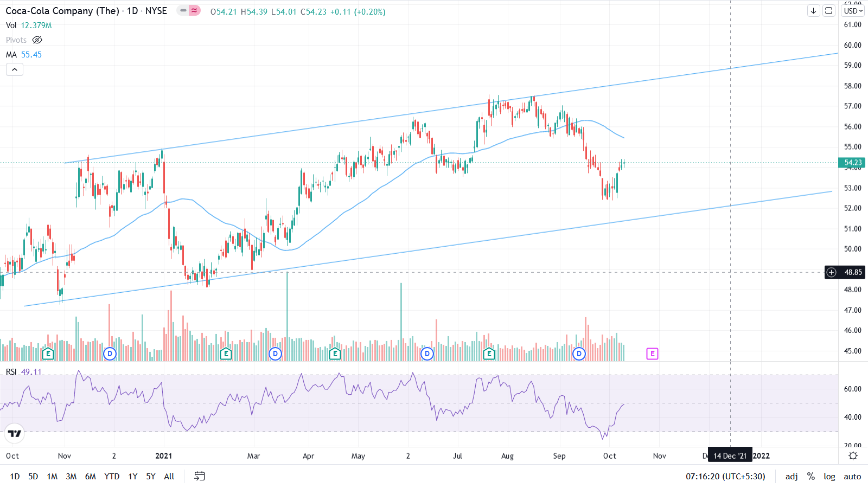Click the Pivots indicator label
Image resolution: width=868 pixels, height=488 pixels.
tap(16, 40)
